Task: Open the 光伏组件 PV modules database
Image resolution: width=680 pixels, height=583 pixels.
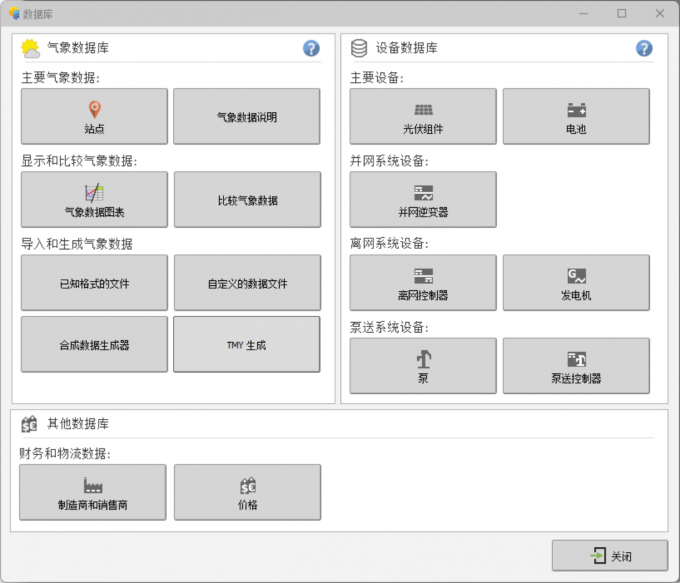Action: click(x=423, y=116)
